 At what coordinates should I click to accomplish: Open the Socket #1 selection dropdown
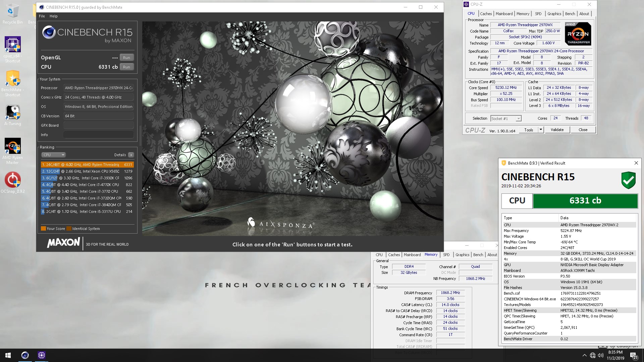coord(506,119)
